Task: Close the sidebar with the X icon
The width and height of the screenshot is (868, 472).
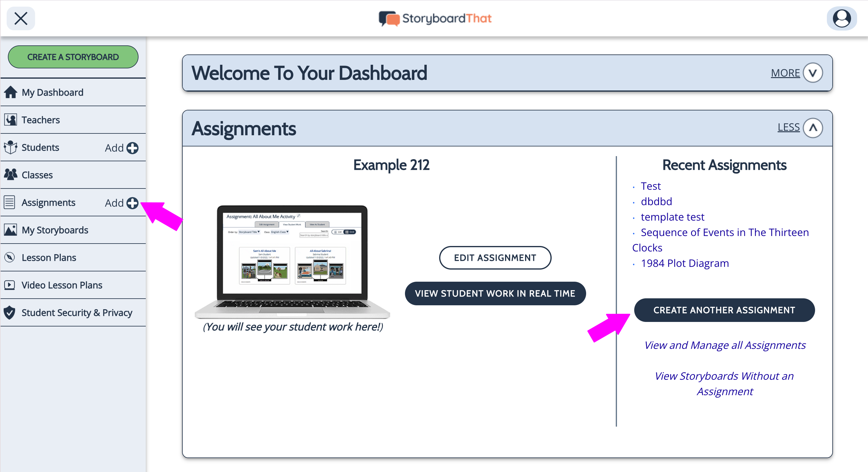Action: (x=21, y=18)
